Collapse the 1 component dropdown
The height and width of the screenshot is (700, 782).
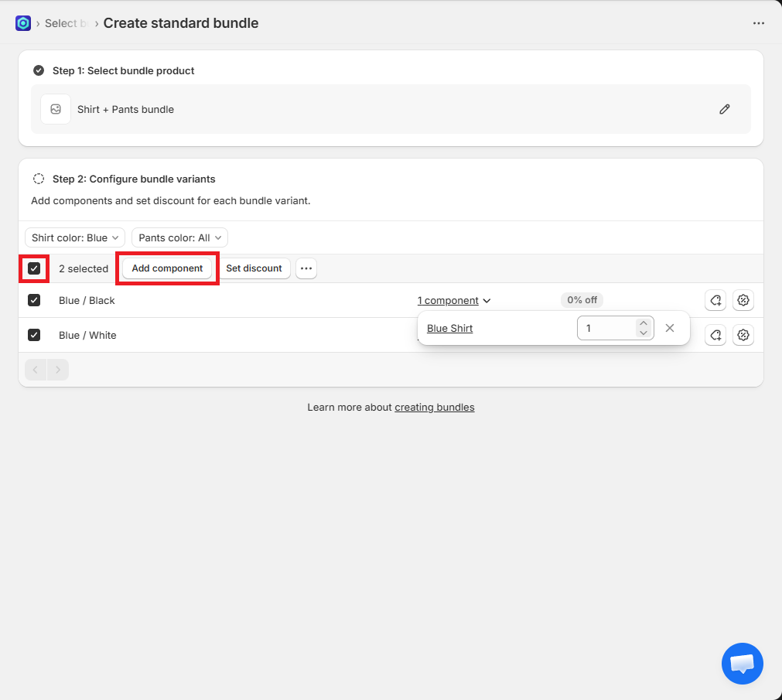(454, 300)
